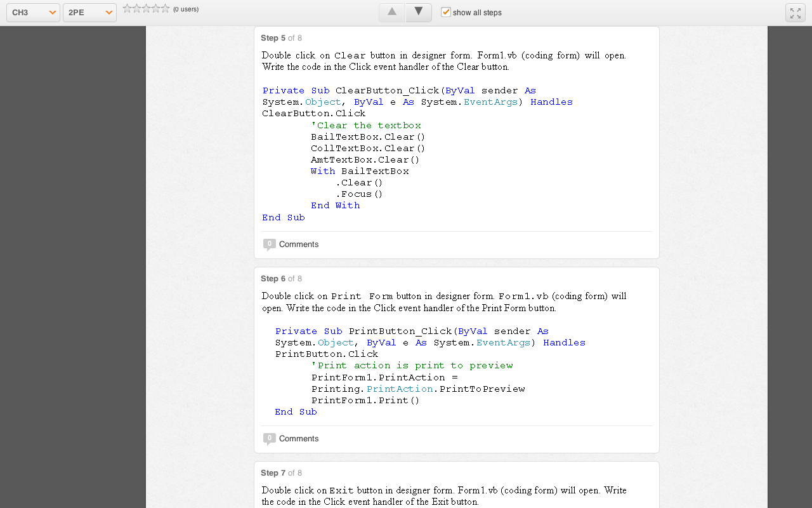Click 'PrintButton.Click' handler text
This screenshot has width=812, height=508.
click(x=327, y=354)
